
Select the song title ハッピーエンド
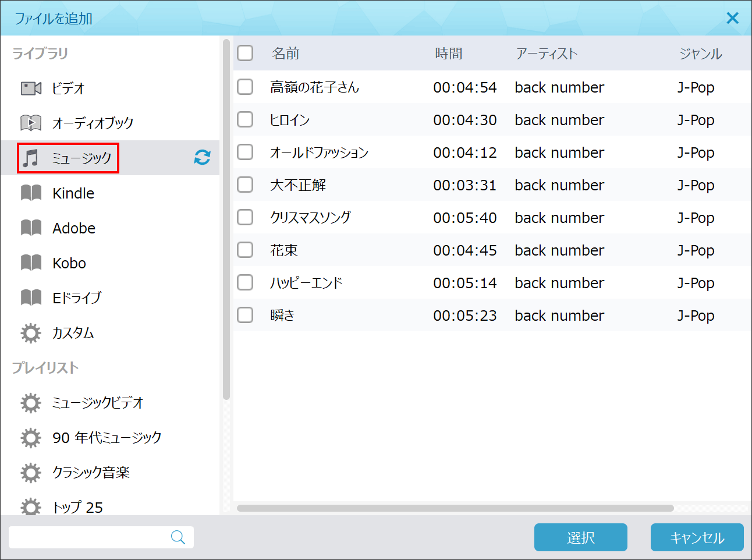(x=306, y=283)
